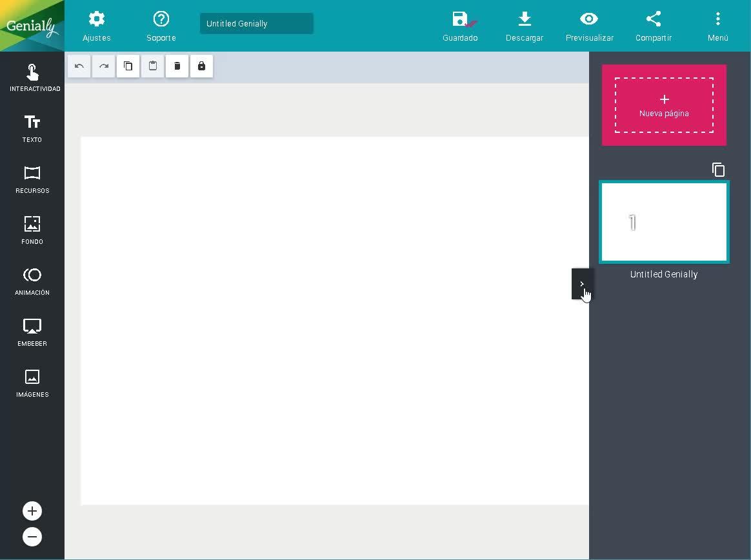Open the Menú three-dots dropdown
751x560 pixels.
click(x=717, y=26)
